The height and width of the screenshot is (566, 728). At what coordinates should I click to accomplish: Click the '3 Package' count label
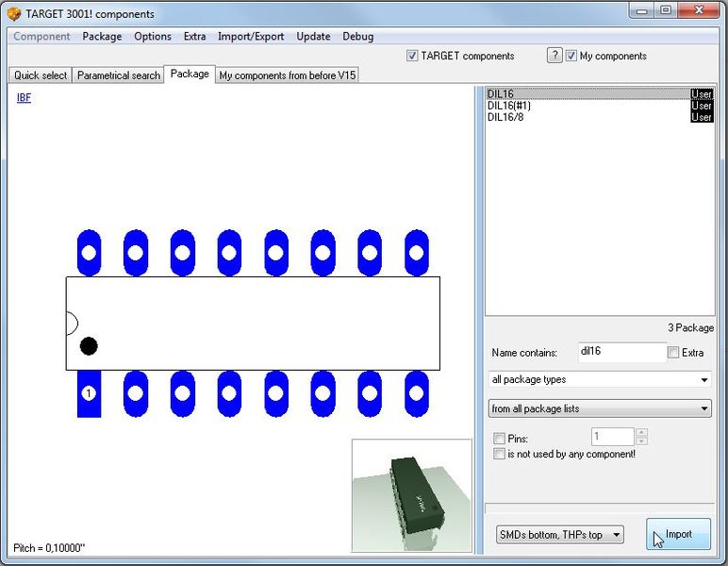point(690,327)
